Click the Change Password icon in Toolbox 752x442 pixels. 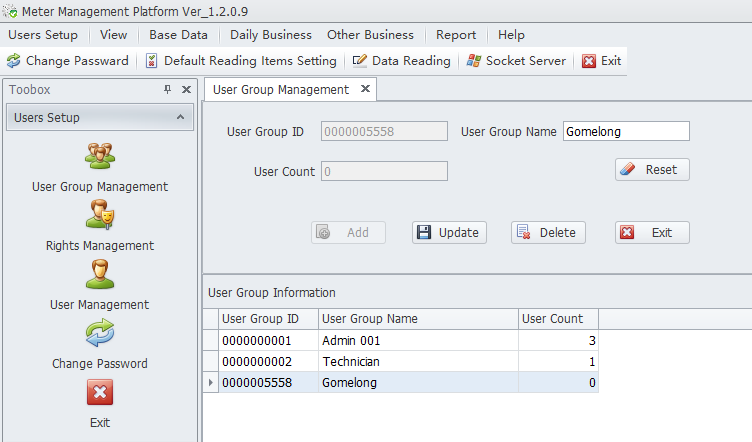click(100, 334)
